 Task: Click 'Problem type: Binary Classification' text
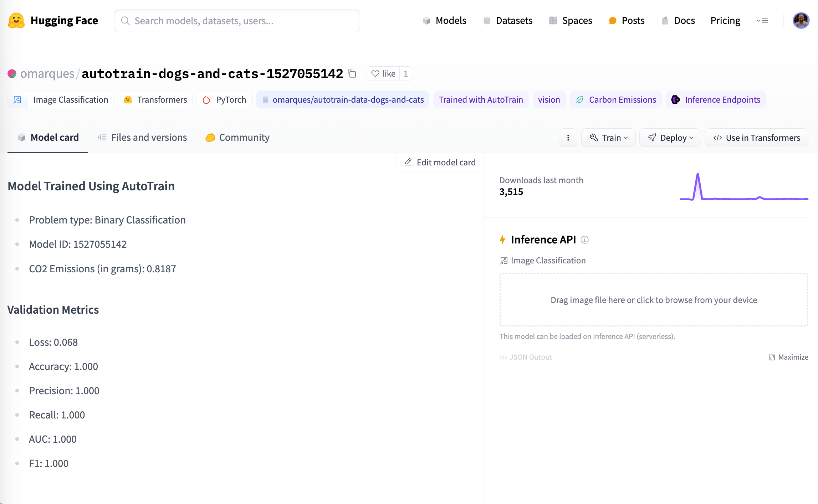pos(107,220)
